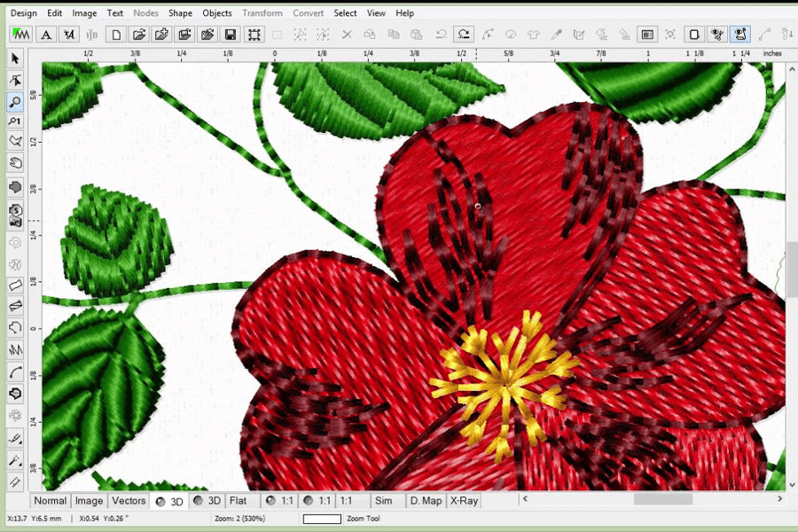The image size is (798, 532).
Task: Open the Select menu
Action: [345, 13]
